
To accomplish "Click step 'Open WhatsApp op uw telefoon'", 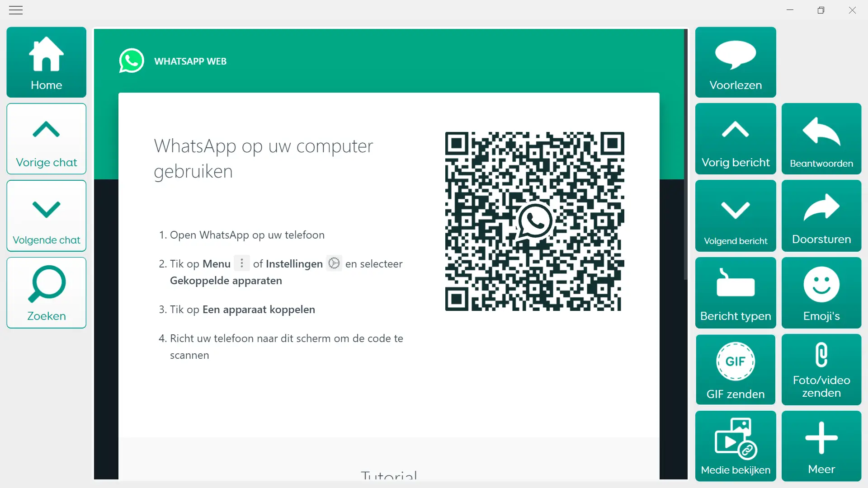I will [247, 235].
